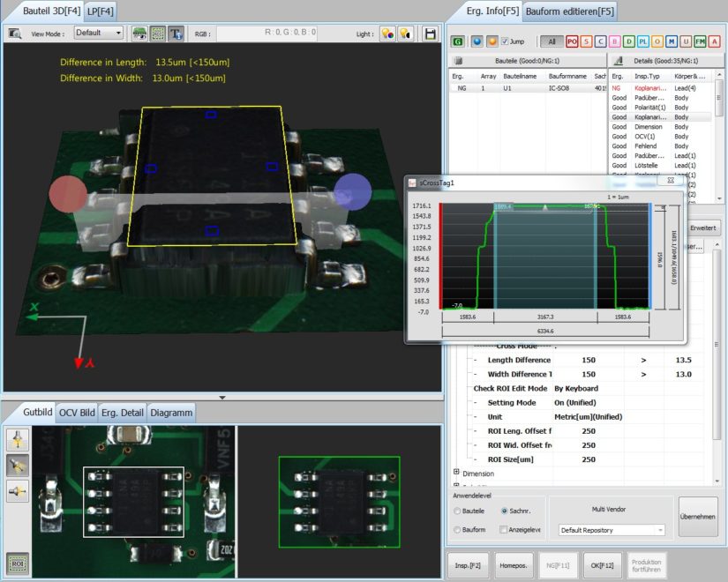Click the ROI icon at bottom left
The width and height of the screenshot is (728, 582).
(18, 563)
